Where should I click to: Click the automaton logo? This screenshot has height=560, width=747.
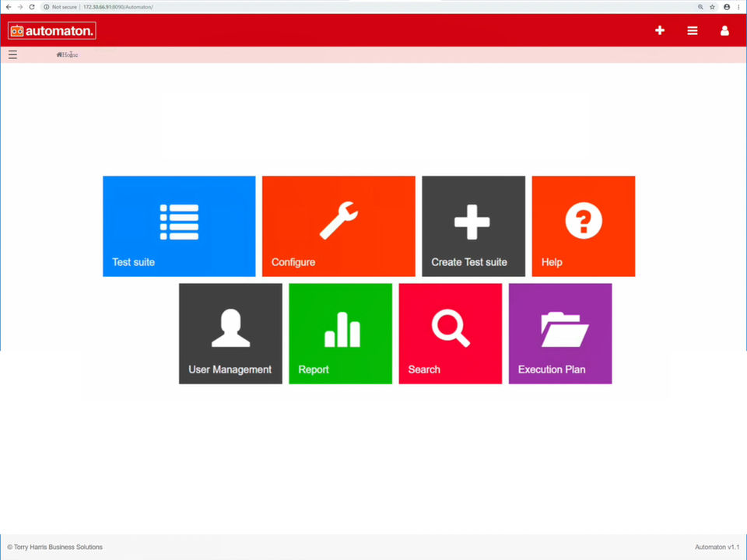coord(52,30)
